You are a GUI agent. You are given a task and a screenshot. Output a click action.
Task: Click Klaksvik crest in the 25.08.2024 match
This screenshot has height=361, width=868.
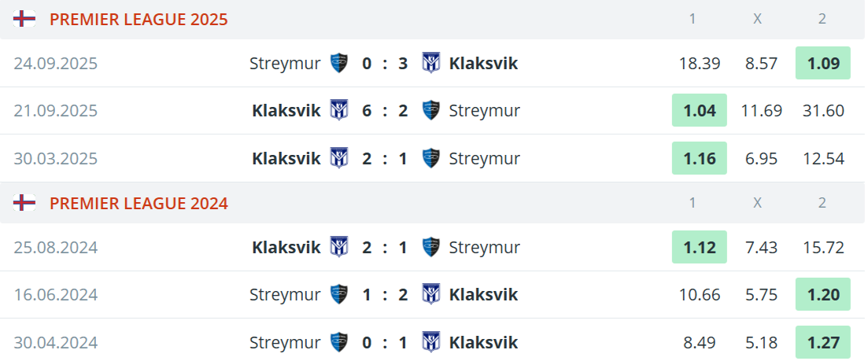339,247
